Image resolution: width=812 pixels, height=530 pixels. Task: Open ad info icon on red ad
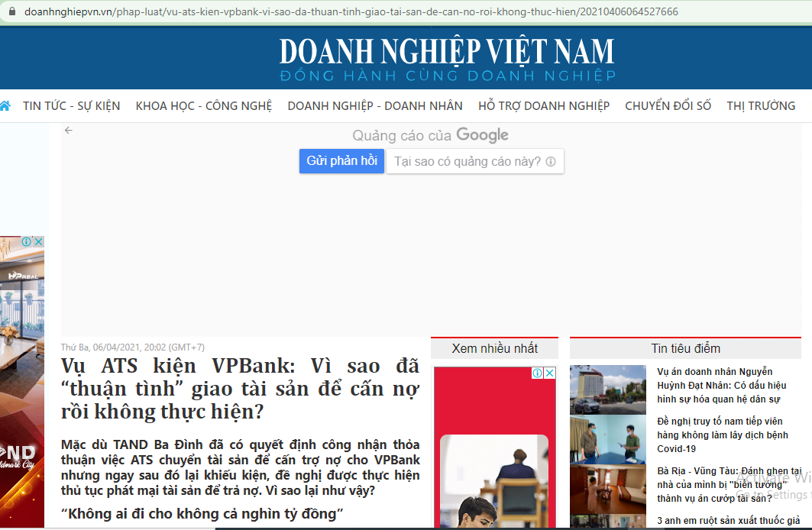(x=538, y=373)
